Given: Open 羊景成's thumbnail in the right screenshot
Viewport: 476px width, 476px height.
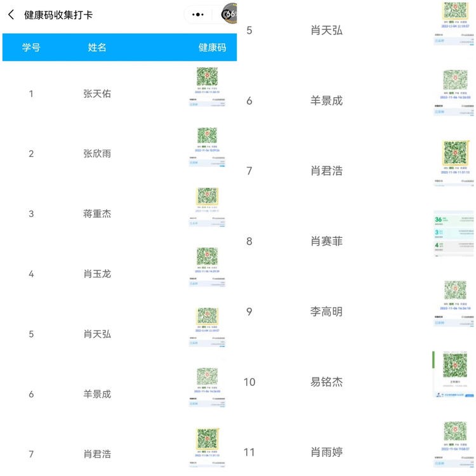Looking at the screenshot, I should click(454, 93).
